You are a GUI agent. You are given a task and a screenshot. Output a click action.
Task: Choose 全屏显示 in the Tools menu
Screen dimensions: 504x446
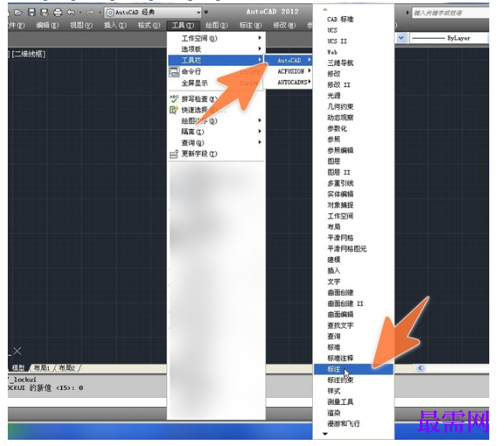coord(194,83)
